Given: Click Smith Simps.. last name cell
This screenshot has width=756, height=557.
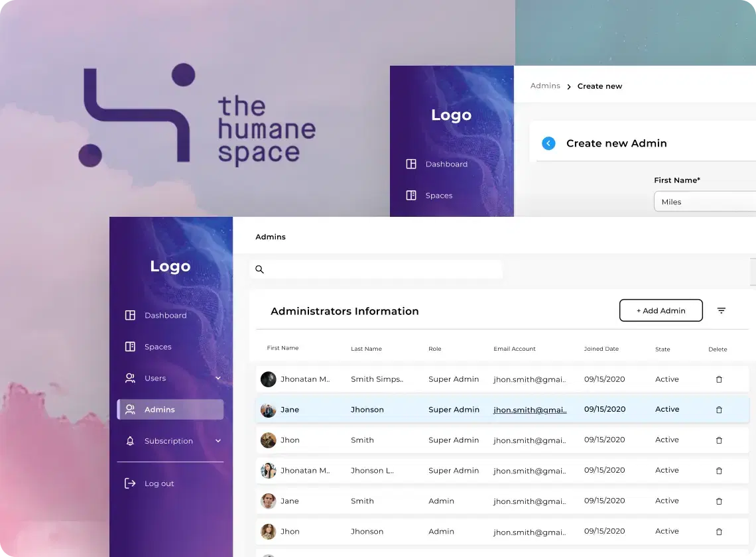Looking at the screenshot, I should tap(377, 379).
